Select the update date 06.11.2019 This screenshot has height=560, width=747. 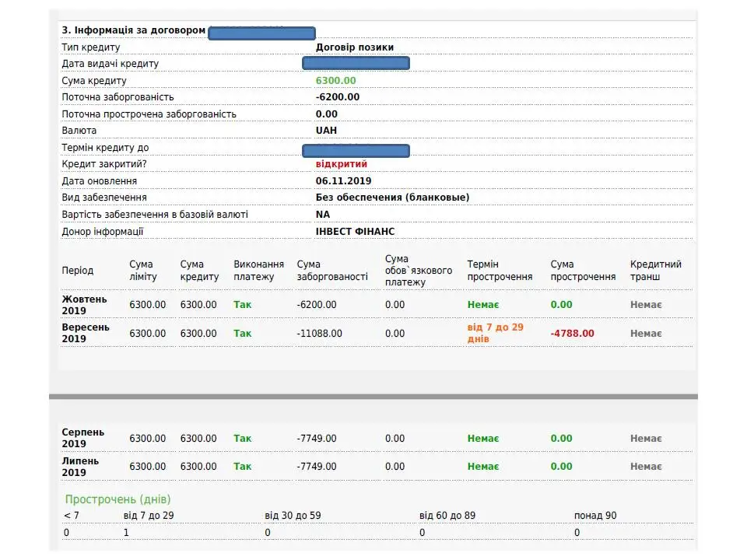pyautogui.click(x=343, y=181)
